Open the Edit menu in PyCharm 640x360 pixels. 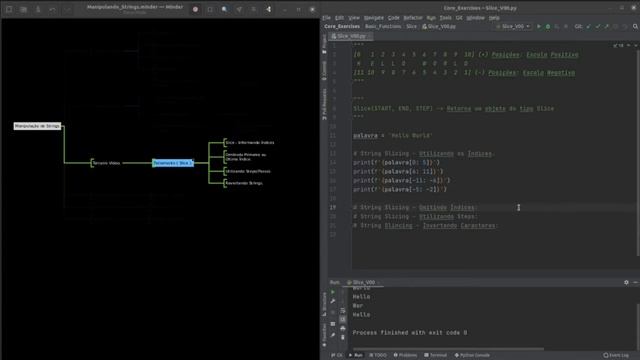(339, 18)
